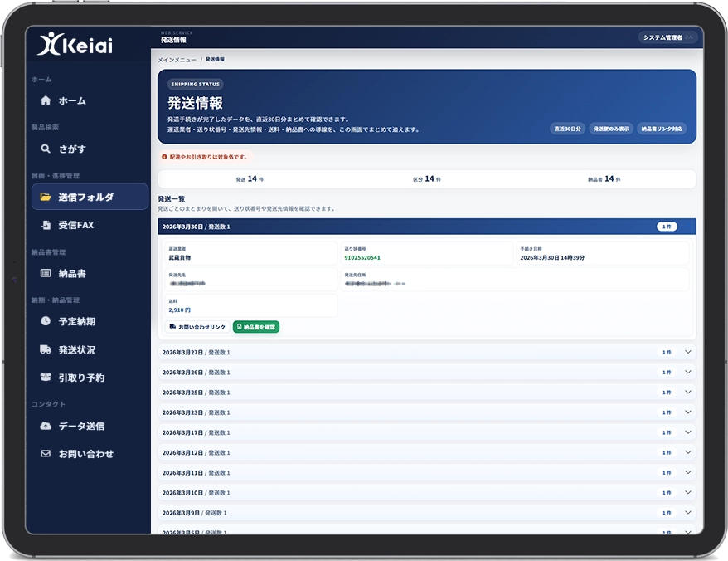Image resolution: width=728 pixels, height=561 pixels.
Task: Open お問い合わせ in the sidebar
Action: (90, 454)
